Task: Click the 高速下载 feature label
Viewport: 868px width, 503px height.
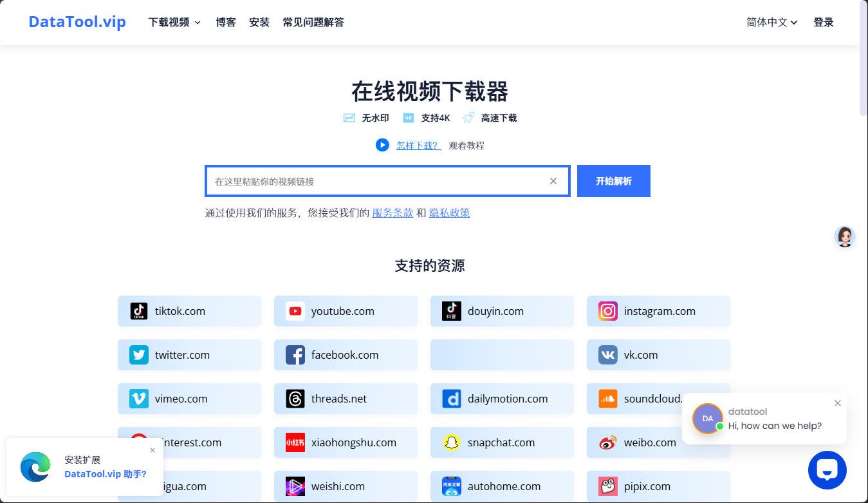Action: 499,118
